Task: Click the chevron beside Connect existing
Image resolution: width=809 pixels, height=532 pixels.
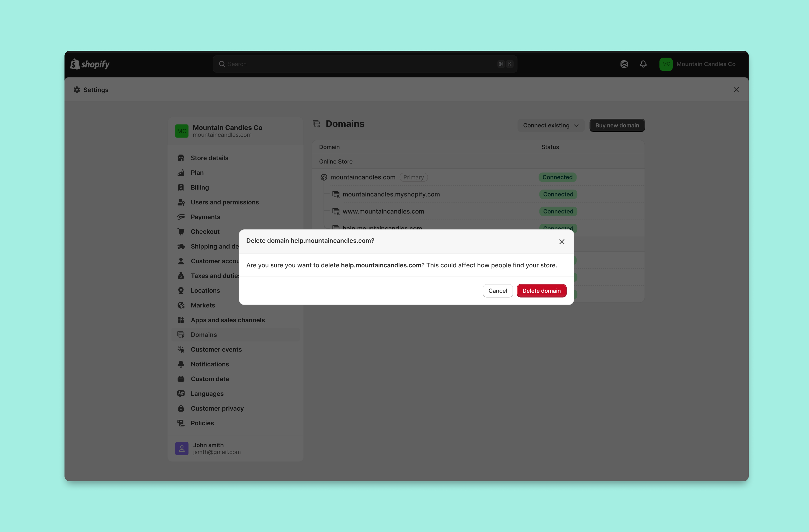Action: 576,126
